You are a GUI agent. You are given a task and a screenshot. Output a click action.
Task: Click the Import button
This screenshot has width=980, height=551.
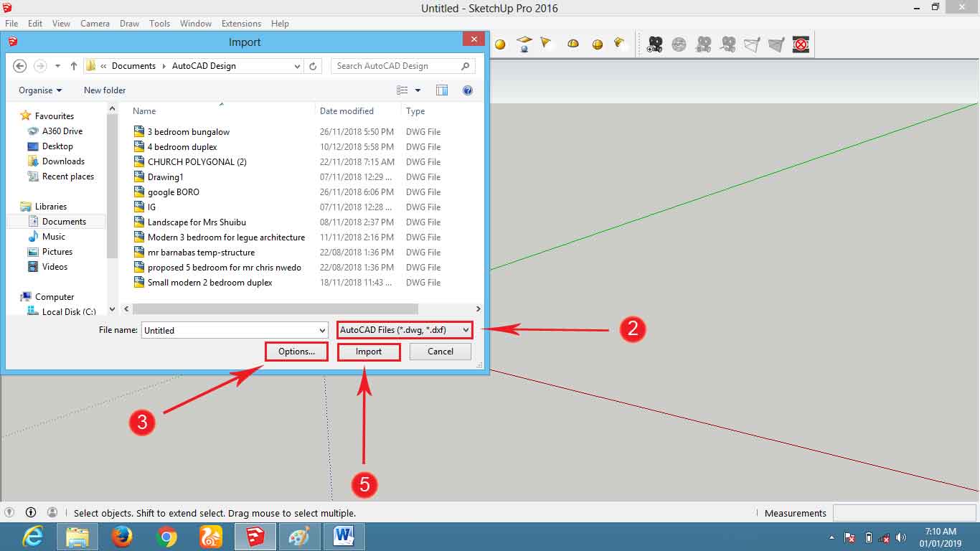369,352
